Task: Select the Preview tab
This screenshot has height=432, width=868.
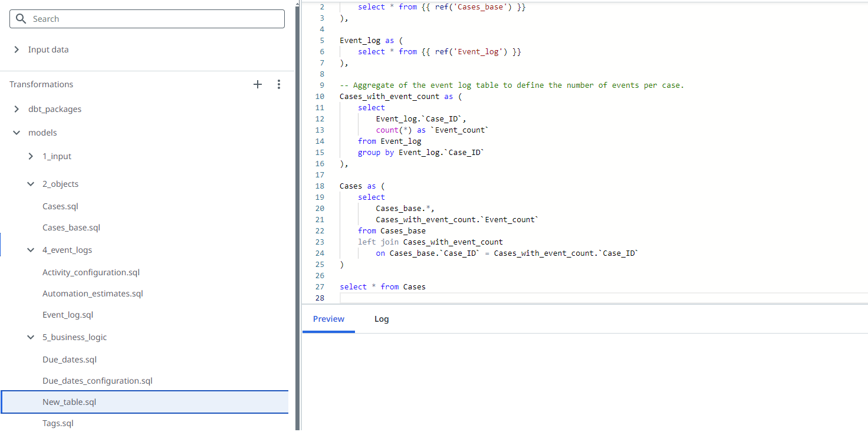Action: (x=328, y=319)
